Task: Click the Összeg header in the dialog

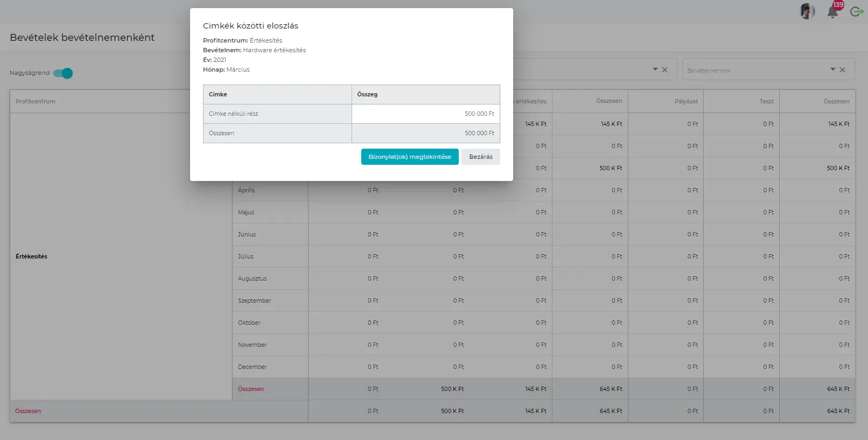Action: point(367,94)
